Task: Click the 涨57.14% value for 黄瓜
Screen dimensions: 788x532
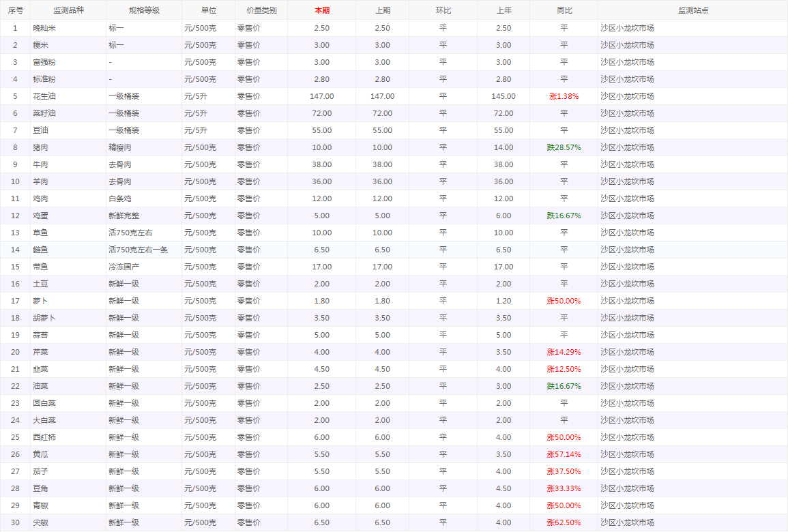Action: click(564, 454)
